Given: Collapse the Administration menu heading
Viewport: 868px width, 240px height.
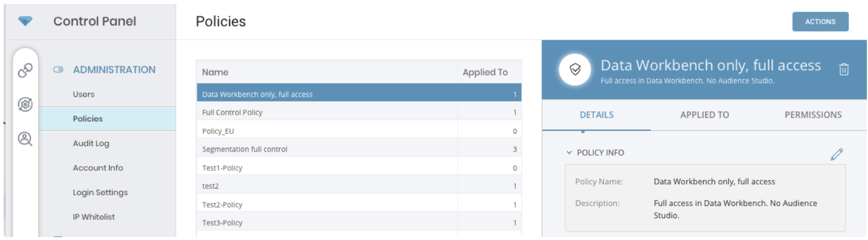Looking at the screenshot, I should click(114, 70).
